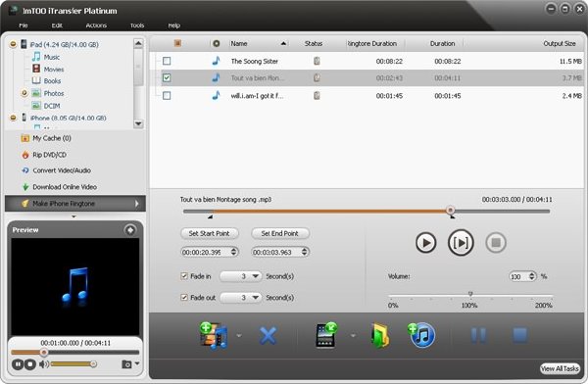Toggle the Fade in checkbox
Screen dimensions: 588x384
click(x=184, y=276)
